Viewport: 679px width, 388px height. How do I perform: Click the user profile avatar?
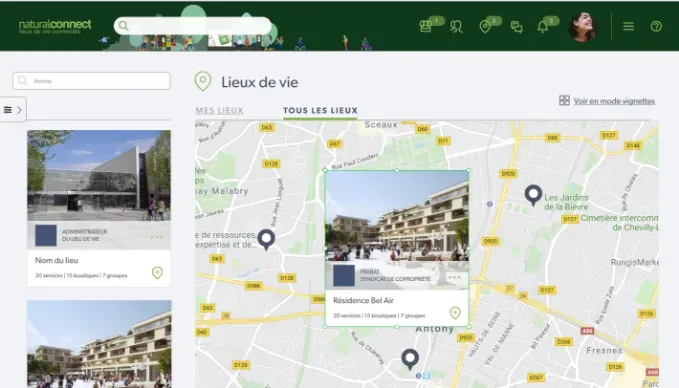(582, 27)
